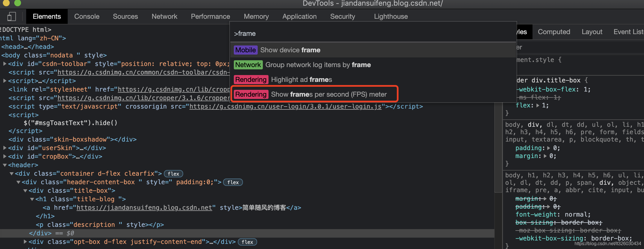Switch to the Memory tab
The width and height of the screenshot is (644, 249).
coord(256,16)
